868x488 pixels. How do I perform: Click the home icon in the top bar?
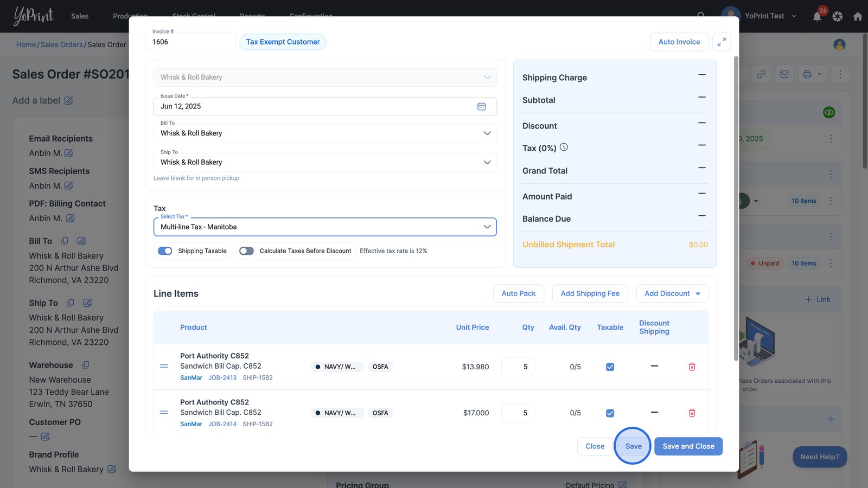tap(858, 16)
